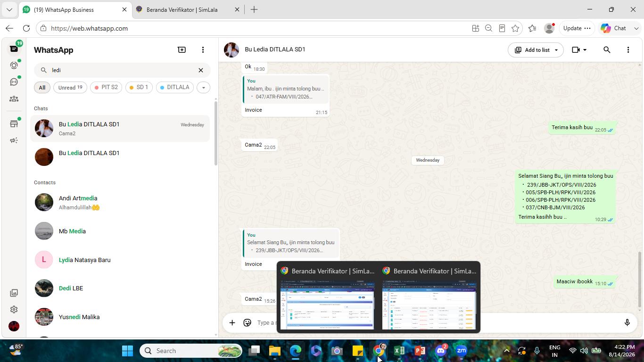644x362 pixels.
Task: Select the DITLALA filter chip
Action: 174,87
